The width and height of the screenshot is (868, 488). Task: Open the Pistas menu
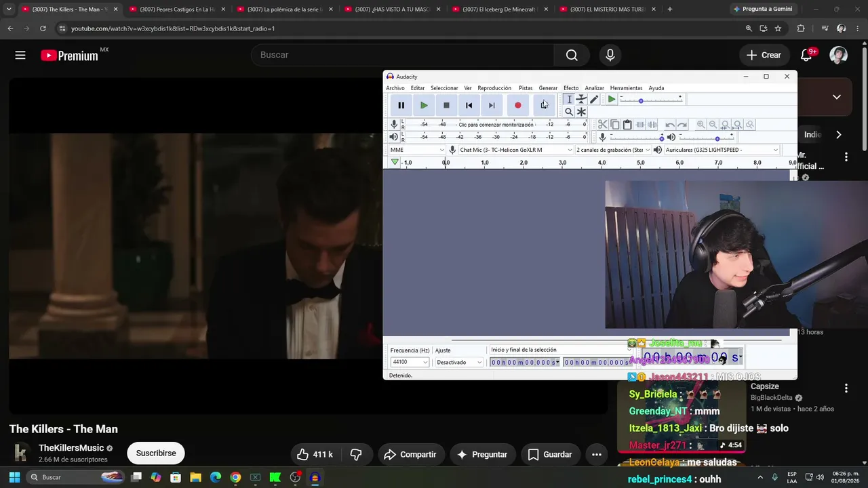tap(526, 88)
